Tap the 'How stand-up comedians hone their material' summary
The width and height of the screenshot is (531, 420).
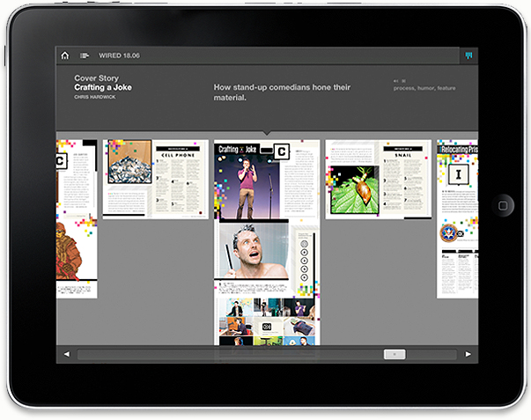(282, 92)
